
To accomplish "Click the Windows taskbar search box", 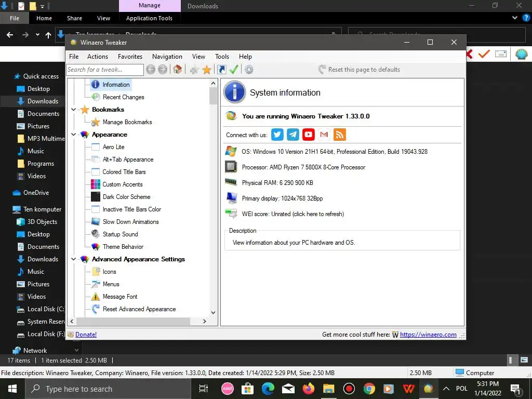I will tap(109, 389).
